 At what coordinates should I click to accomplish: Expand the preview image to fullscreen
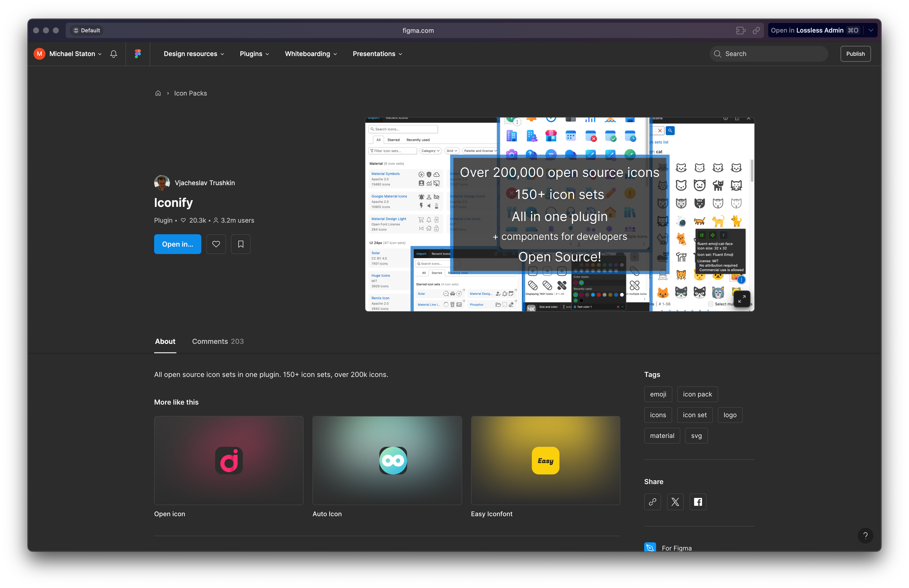[x=742, y=299]
